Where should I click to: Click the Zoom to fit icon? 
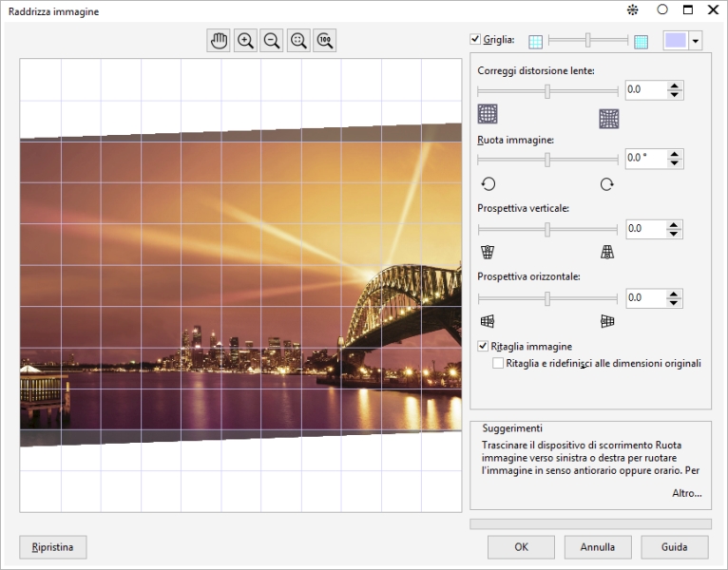(298, 40)
